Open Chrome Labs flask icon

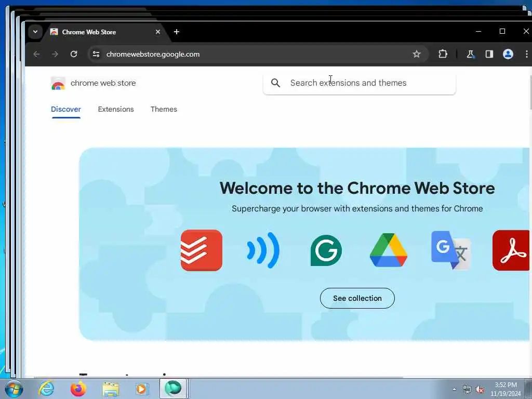(471, 54)
